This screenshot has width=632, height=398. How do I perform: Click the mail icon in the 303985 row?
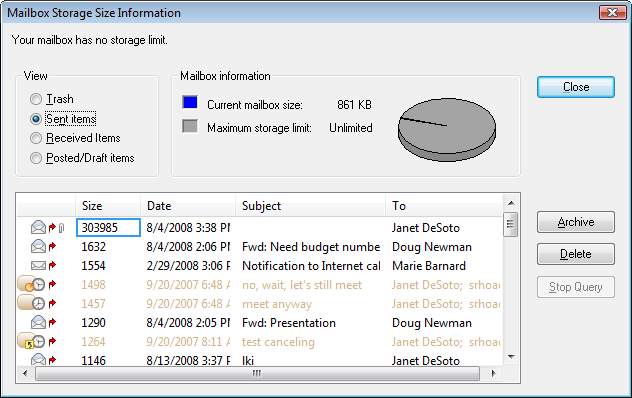(x=38, y=228)
